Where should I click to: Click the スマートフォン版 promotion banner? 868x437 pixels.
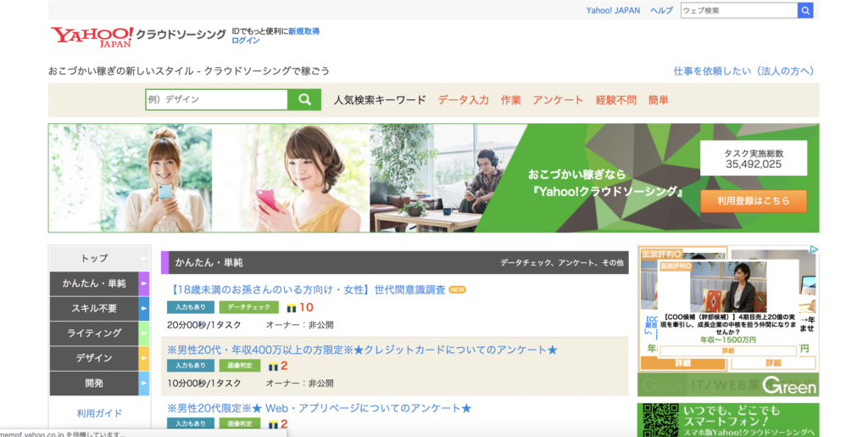pyautogui.click(x=728, y=420)
